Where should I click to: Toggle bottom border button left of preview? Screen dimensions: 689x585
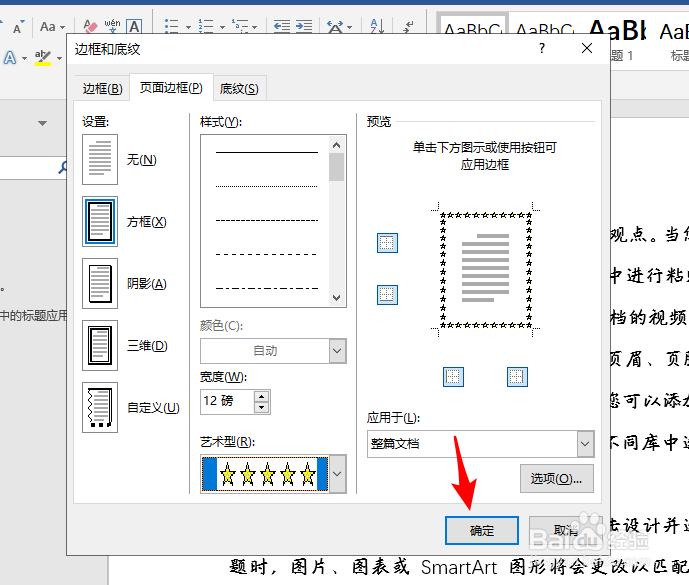pyautogui.click(x=387, y=294)
